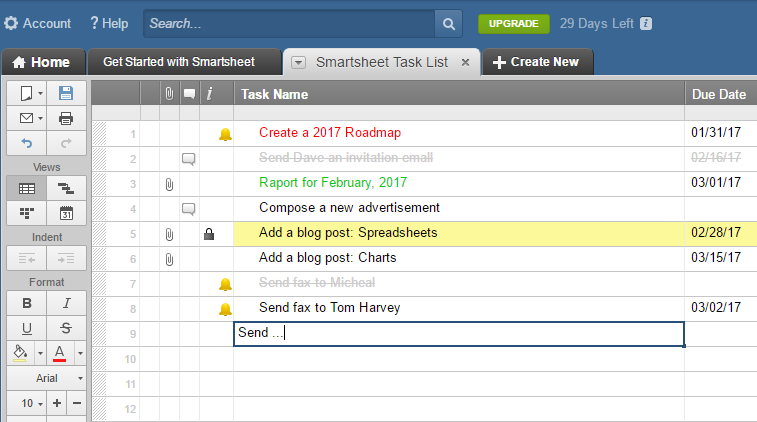The image size is (757, 422).
Task: Click the 29 Days Left info icon
Action: [x=646, y=23]
